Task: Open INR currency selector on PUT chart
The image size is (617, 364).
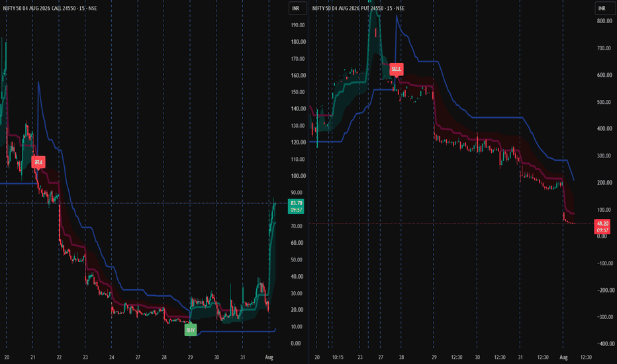Action: click(604, 8)
